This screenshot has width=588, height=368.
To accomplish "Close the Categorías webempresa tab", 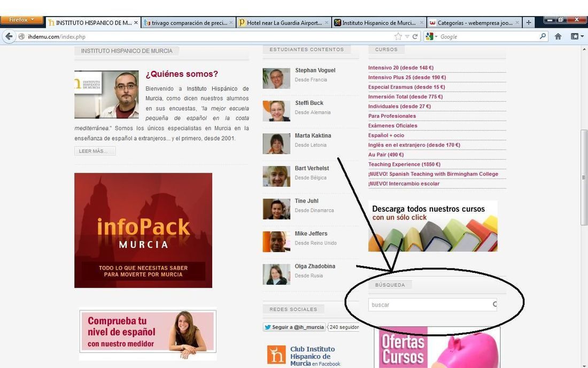I will coord(517,23).
